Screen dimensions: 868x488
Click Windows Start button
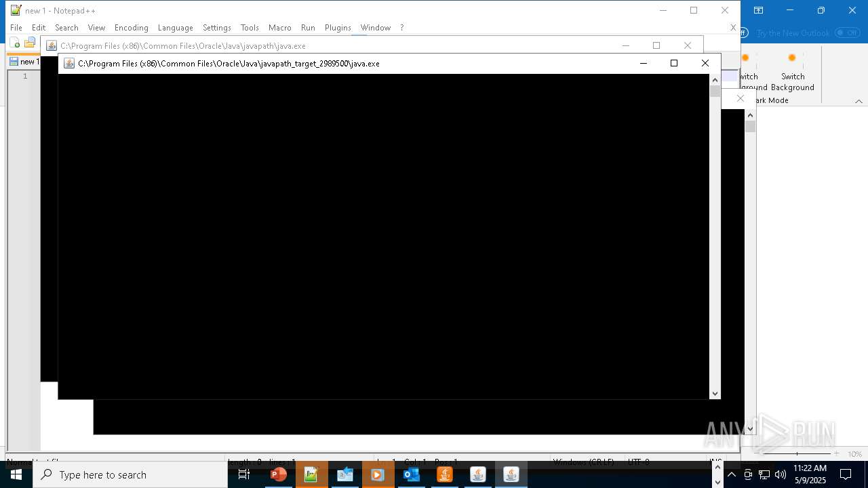16,475
